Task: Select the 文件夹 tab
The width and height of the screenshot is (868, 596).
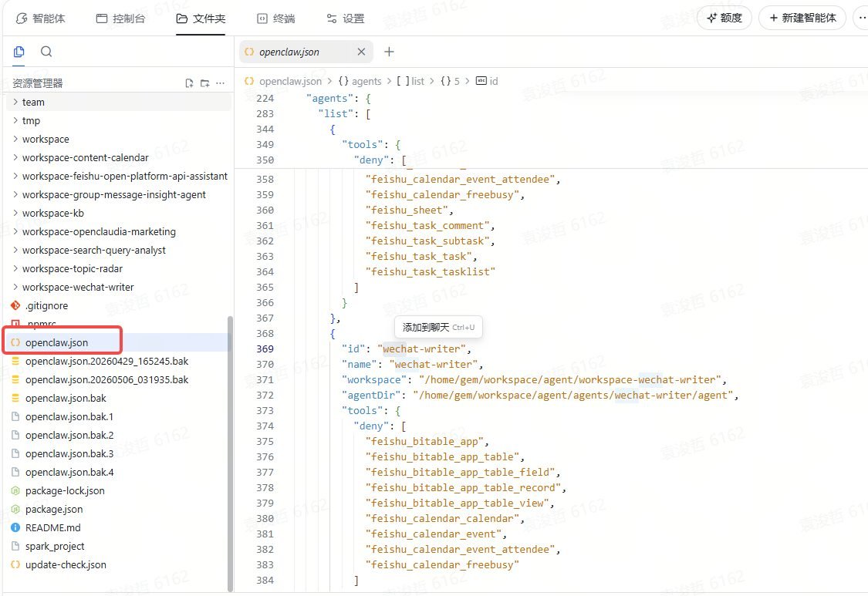Action: 201,19
